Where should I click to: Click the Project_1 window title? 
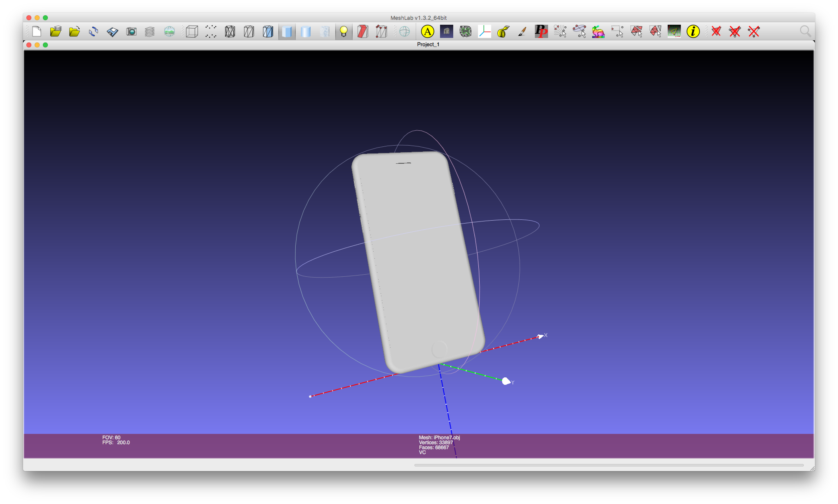click(x=428, y=45)
